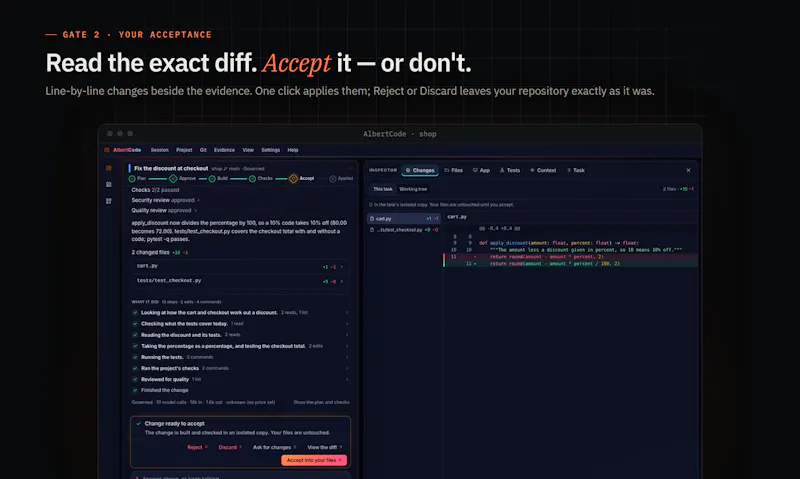
Task: Expand 'Checking what the tests cover today' step
Action: (x=240, y=324)
